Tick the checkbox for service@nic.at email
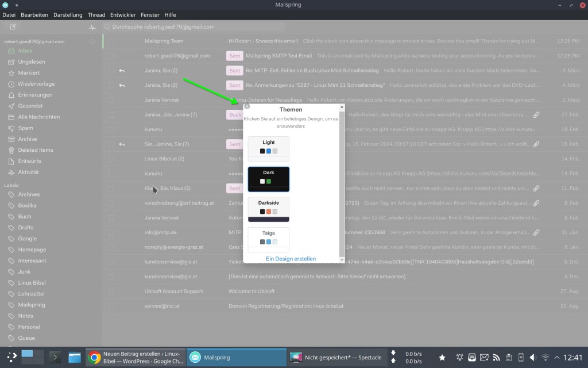This screenshot has height=368, width=588. (x=111, y=306)
